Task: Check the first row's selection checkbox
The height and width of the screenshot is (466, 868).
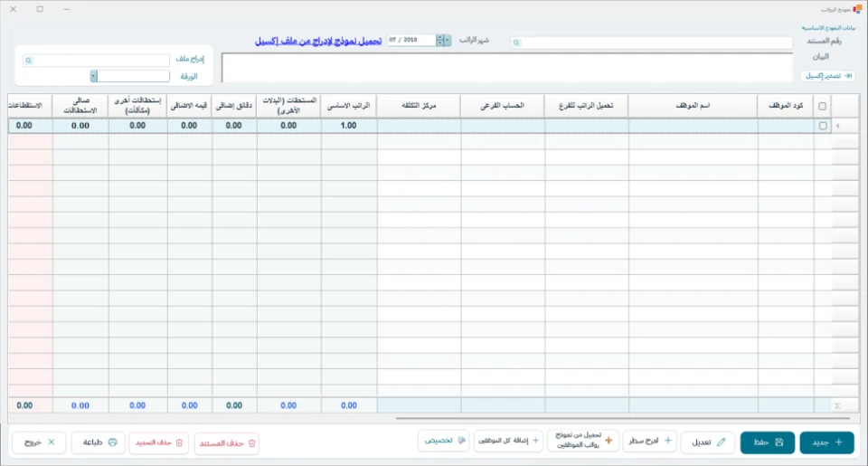Action: 823,126
